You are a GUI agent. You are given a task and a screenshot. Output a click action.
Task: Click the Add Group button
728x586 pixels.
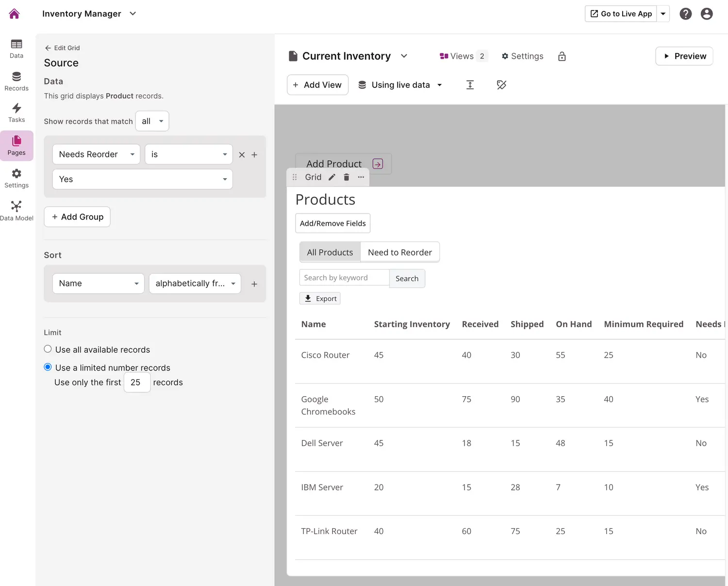[x=77, y=217]
